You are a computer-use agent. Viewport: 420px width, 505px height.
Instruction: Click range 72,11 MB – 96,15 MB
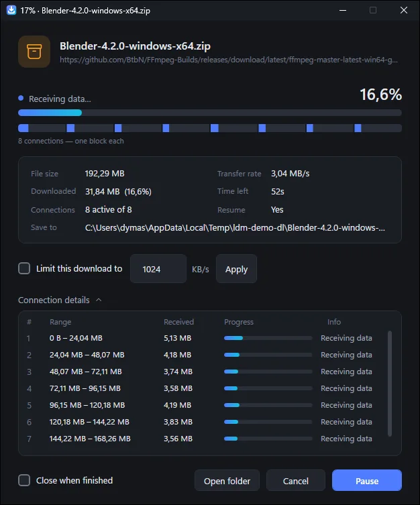(x=85, y=388)
